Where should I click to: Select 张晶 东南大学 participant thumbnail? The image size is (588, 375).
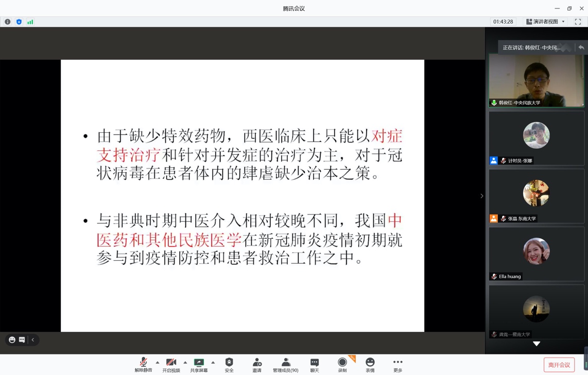tap(536, 196)
